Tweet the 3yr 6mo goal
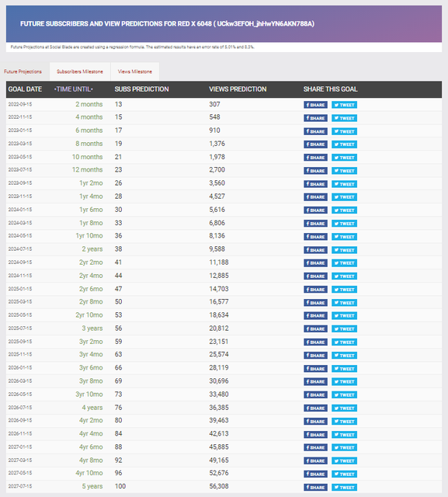 345,369
